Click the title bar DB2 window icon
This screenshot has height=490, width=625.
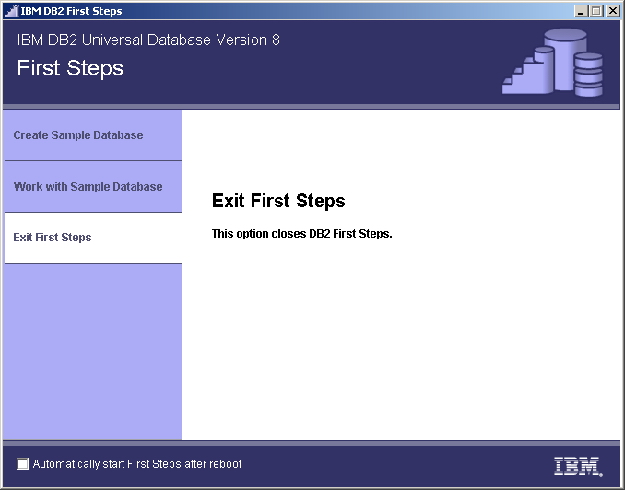point(12,11)
